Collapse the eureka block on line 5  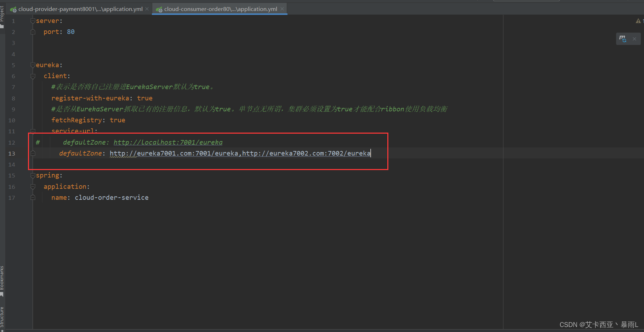tap(33, 65)
